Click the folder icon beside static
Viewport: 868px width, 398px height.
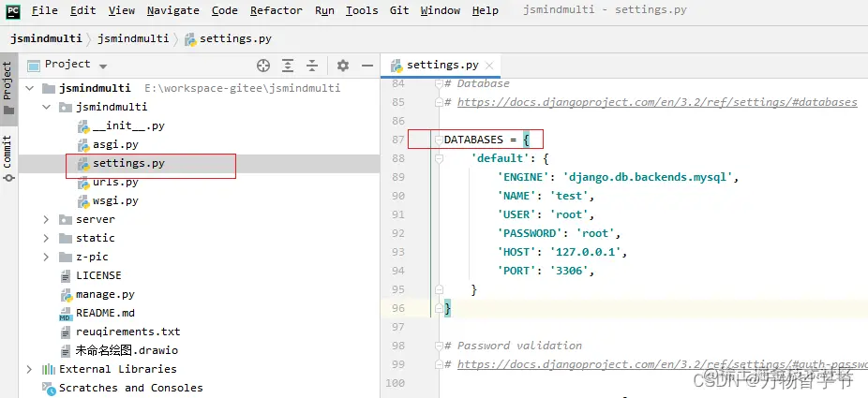(x=66, y=238)
